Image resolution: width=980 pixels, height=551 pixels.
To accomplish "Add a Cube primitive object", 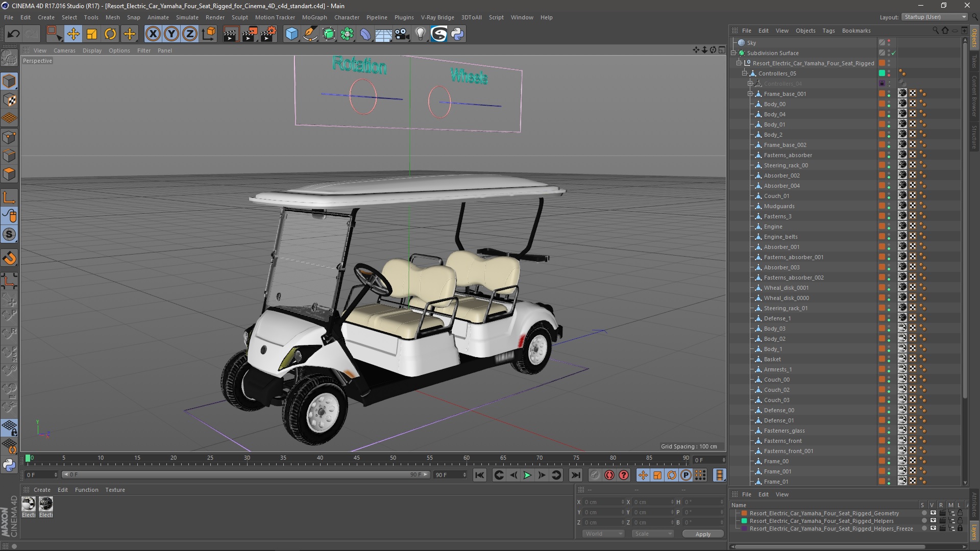I will [x=291, y=34].
